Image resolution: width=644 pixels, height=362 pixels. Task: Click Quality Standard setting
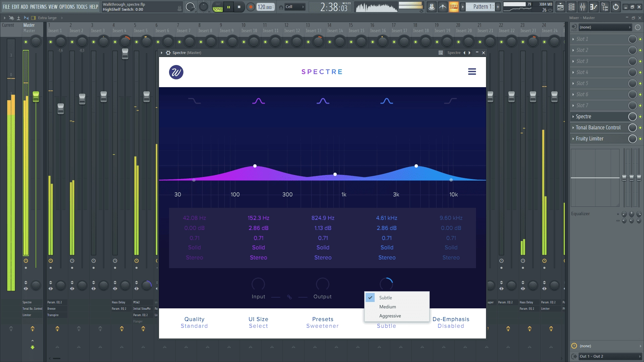194,322
